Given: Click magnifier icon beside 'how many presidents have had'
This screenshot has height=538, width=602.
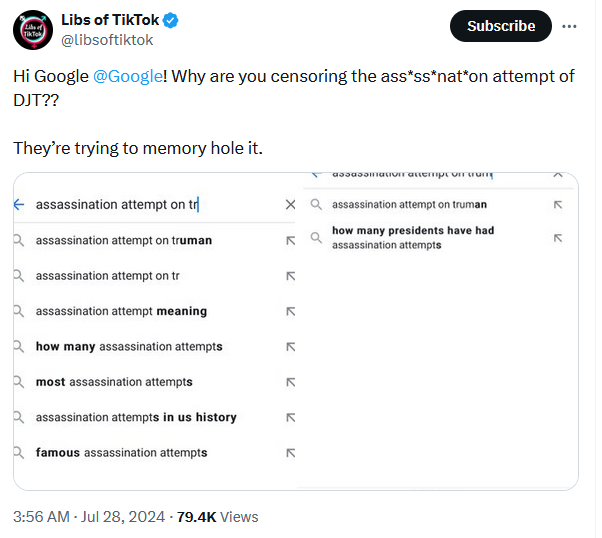Looking at the screenshot, I should coord(316,238).
